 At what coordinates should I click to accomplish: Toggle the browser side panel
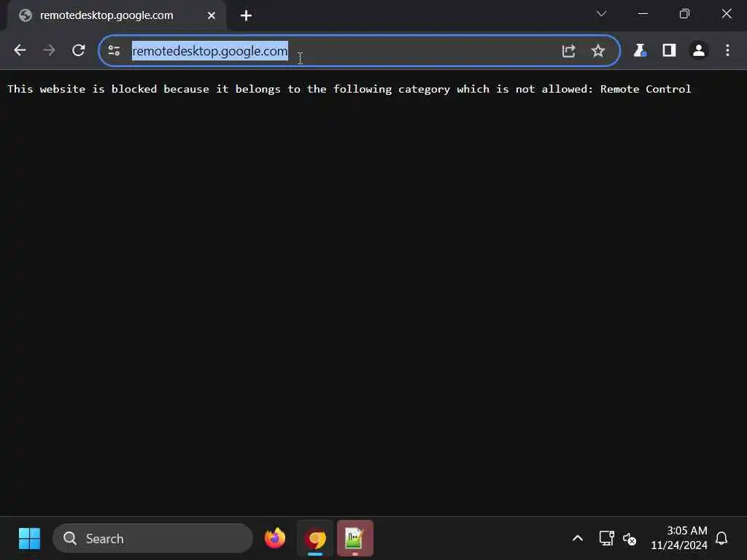(670, 50)
